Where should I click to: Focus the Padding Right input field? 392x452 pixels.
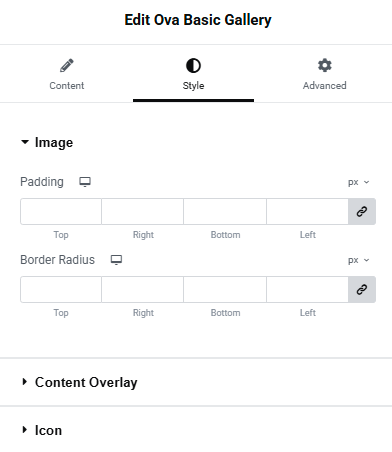[x=143, y=211]
